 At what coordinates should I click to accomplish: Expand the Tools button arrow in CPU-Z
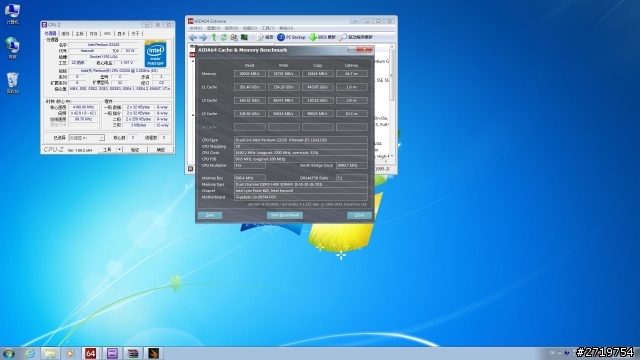tap(120, 150)
